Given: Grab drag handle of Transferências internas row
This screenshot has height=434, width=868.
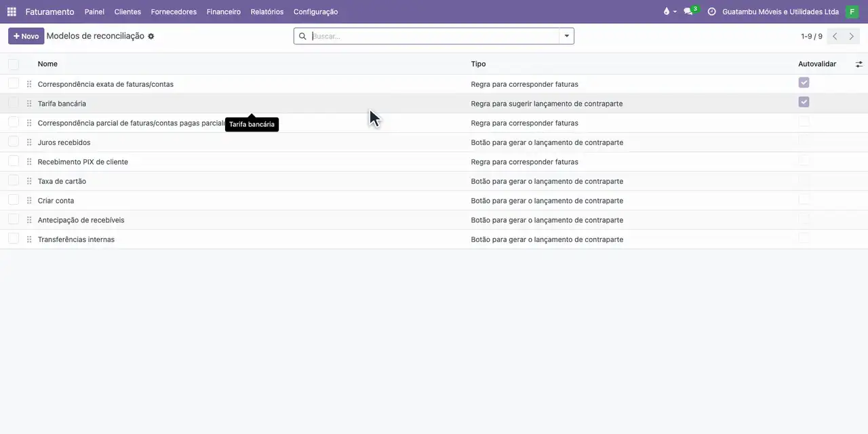Looking at the screenshot, I should click(29, 239).
